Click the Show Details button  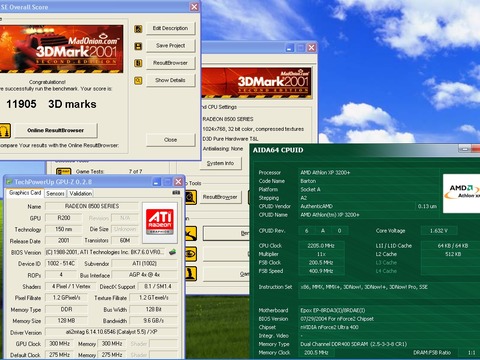170,80
